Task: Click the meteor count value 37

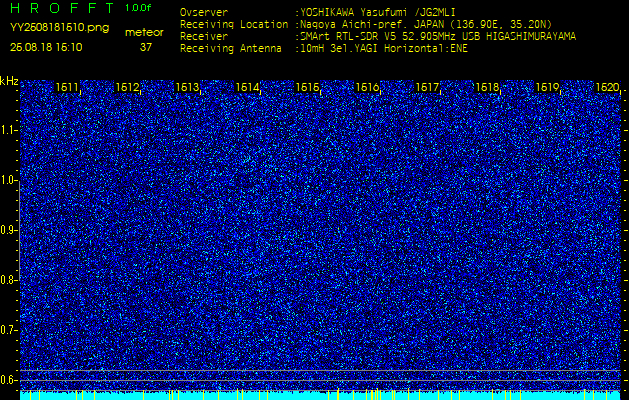Action: 146,47
